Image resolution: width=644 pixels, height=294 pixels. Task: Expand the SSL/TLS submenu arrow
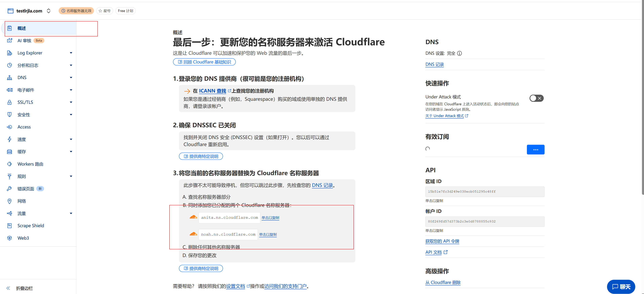point(71,102)
